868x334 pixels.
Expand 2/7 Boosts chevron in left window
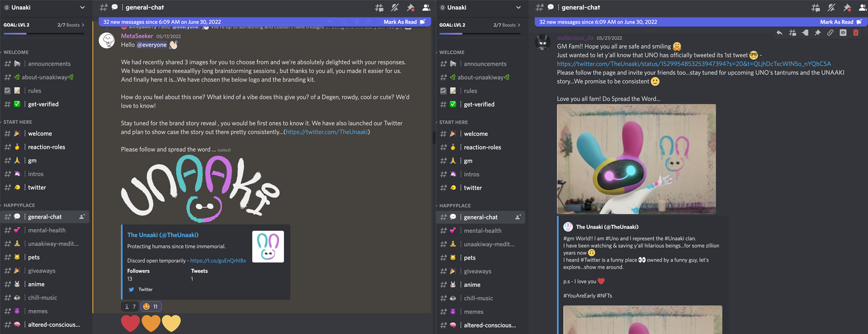coord(83,25)
